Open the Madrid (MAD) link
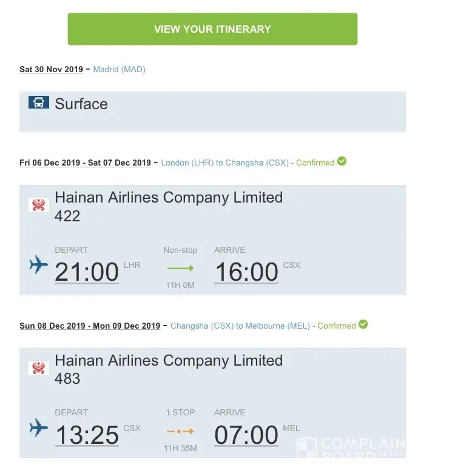 point(119,69)
